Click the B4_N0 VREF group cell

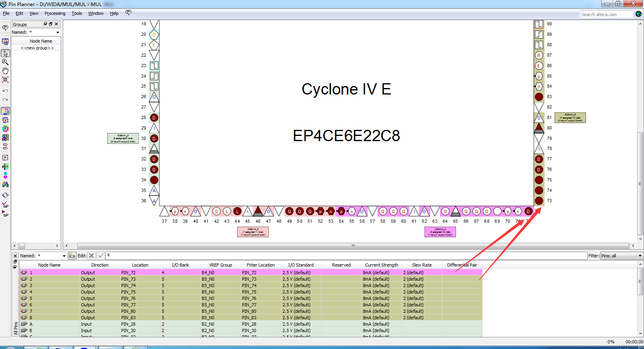(221, 273)
